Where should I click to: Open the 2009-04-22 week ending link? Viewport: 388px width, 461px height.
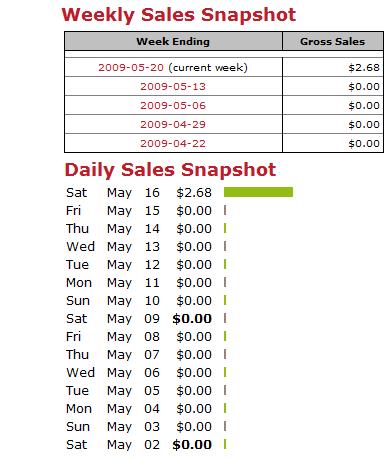tap(173, 144)
